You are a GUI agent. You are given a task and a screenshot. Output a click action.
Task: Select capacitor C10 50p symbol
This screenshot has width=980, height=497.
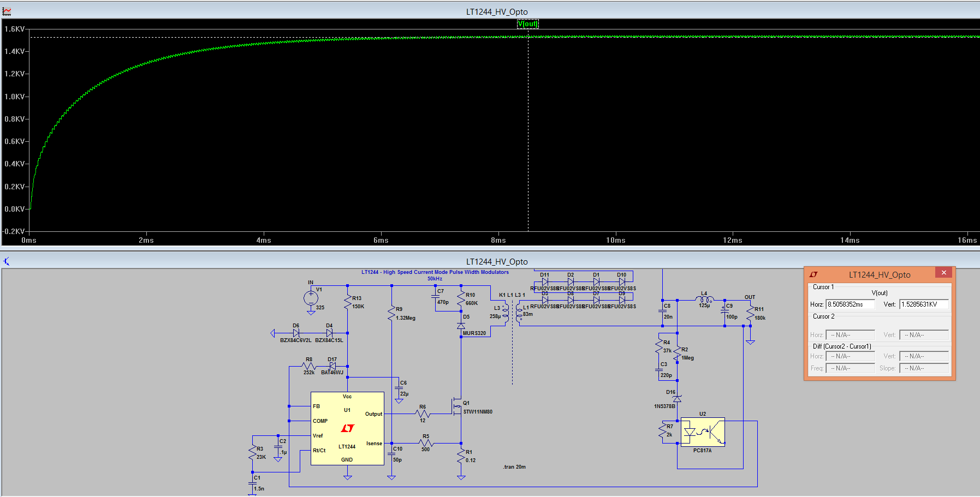pyautogui.click(x=391, y=454)
